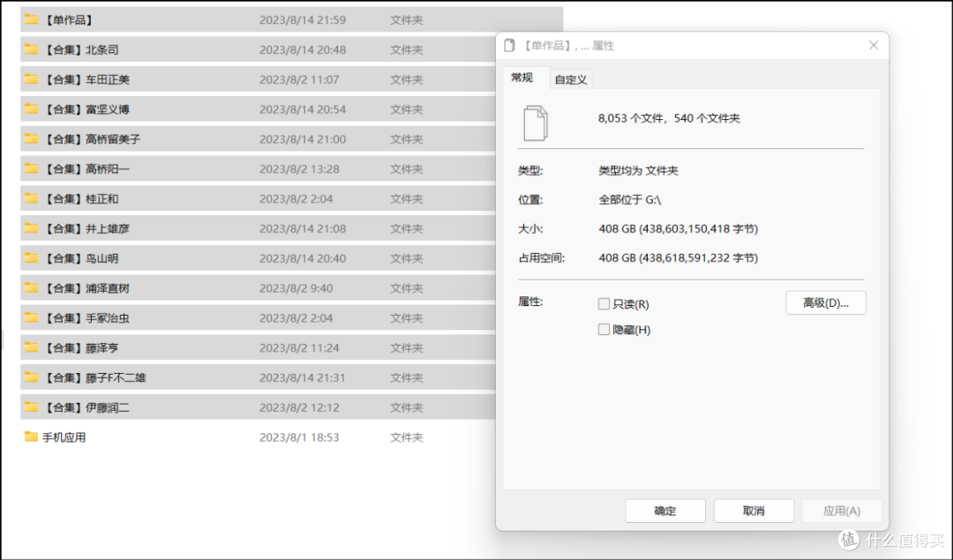Click the document icon in the dialog title bar
953x560 pixels.
pos(509,46)
